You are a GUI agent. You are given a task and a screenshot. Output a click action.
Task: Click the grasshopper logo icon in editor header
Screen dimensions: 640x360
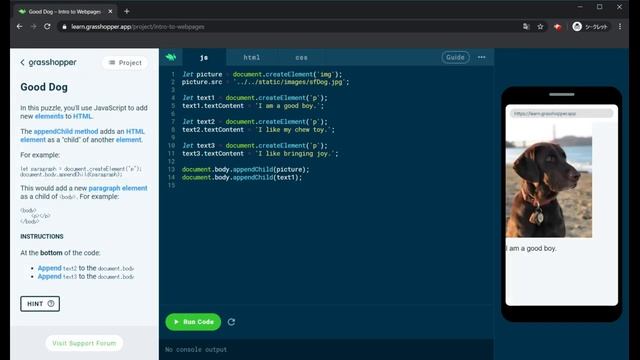pos(171,57)
